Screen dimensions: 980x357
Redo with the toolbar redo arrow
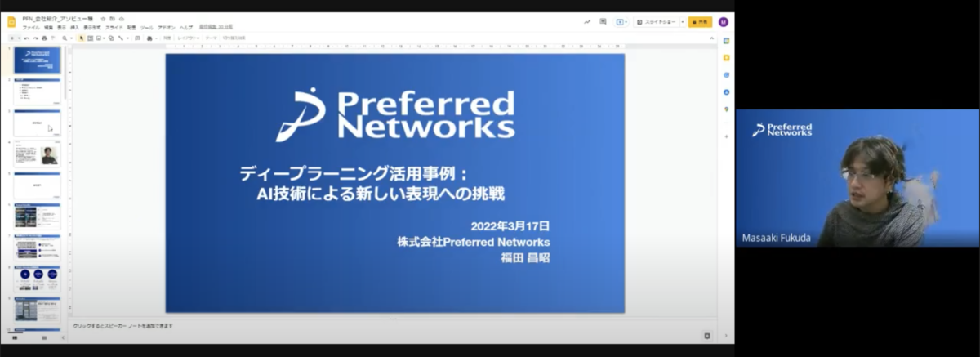[x=36, y=38]
